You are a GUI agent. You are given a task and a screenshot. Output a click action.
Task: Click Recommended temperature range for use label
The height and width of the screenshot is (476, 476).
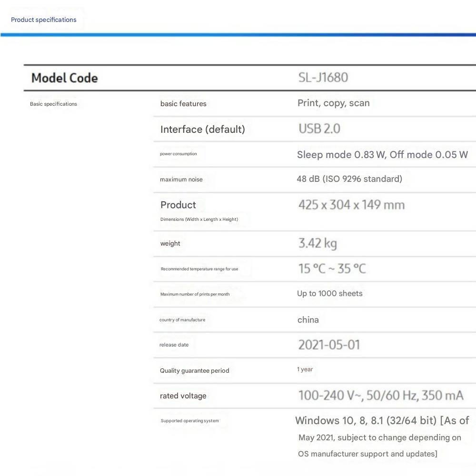point(199,269)
